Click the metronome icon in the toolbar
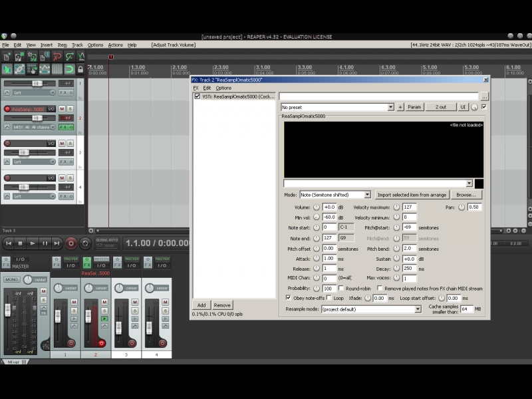532x399 pixels. [x=80, y=57]
